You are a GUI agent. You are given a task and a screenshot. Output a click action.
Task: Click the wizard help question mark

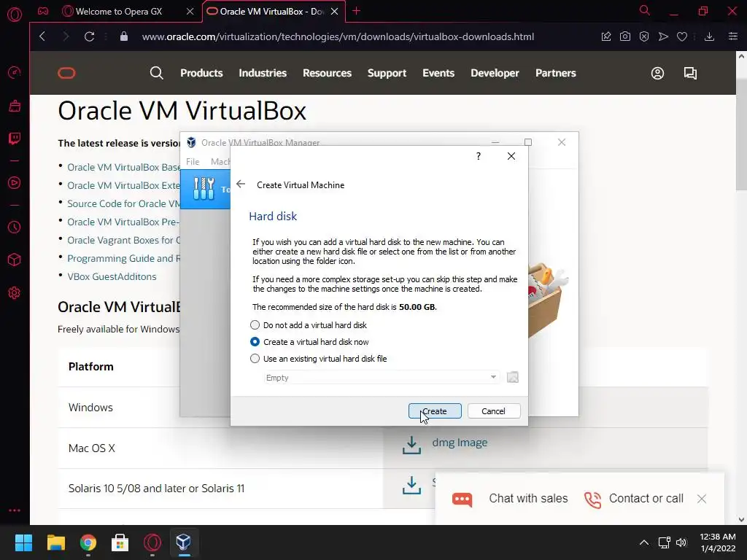479,156
